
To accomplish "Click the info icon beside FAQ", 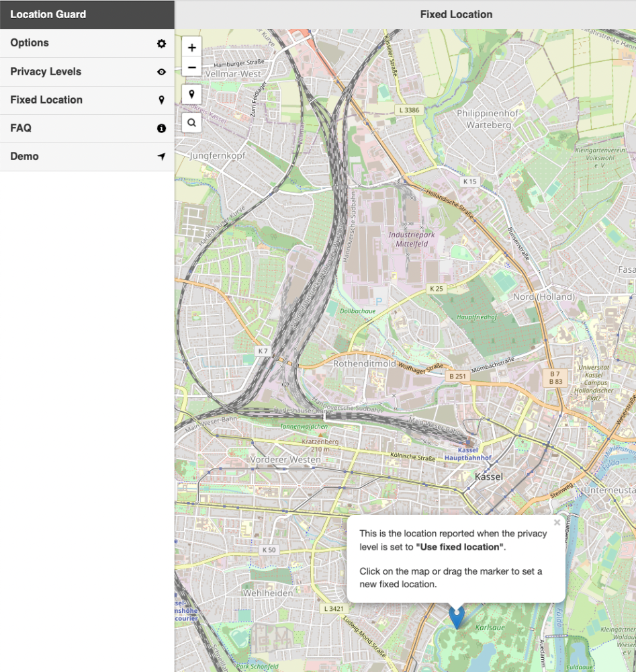I will 161,128.
